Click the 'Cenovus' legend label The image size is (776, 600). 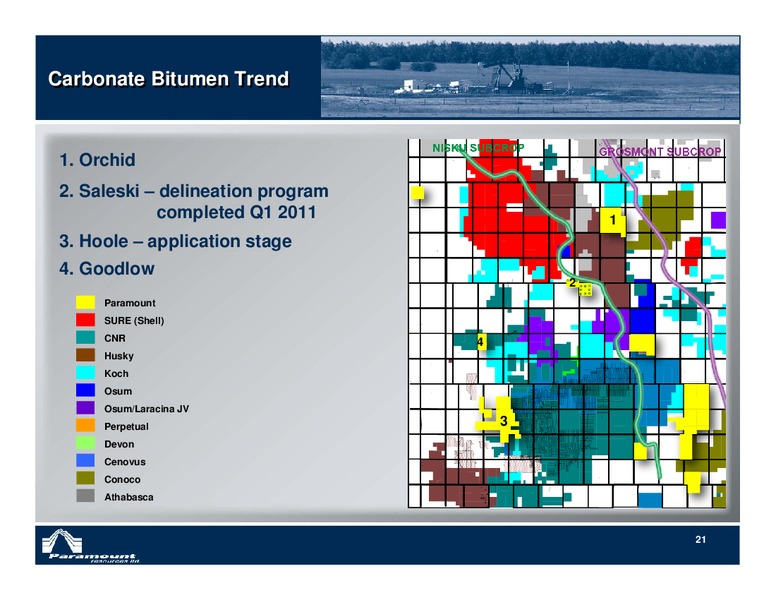tap(125, 462)
